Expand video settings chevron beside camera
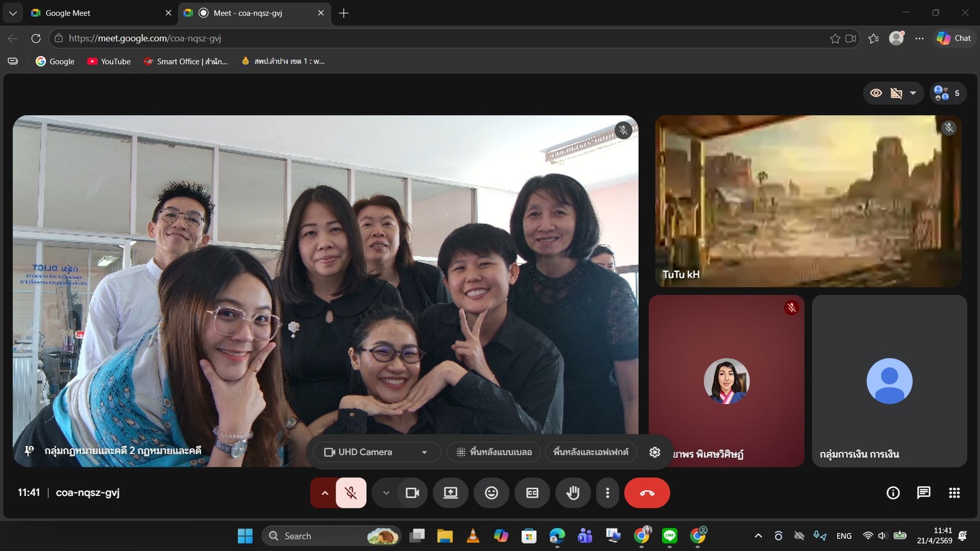 tap(386, 493)
